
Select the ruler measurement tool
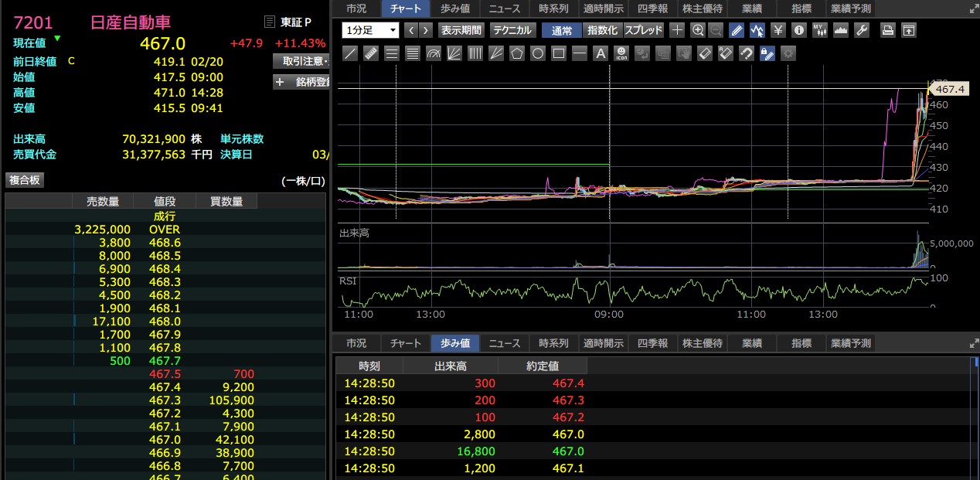[x=371, y=53]
